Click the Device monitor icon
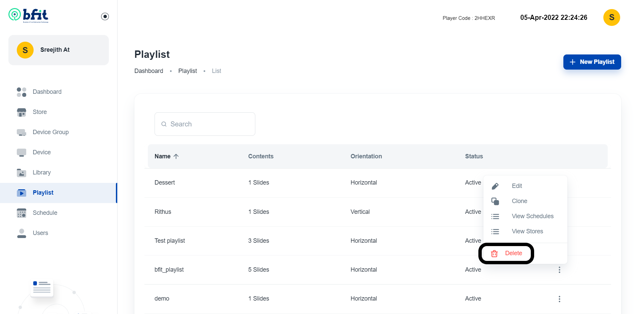This screenshot has height=314, width=644. point(22,153)
